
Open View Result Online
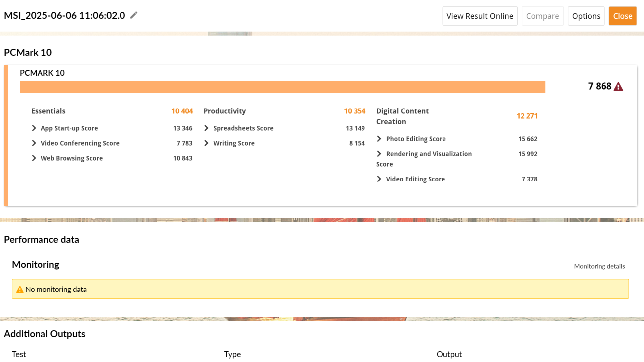(x=480, y=16)
